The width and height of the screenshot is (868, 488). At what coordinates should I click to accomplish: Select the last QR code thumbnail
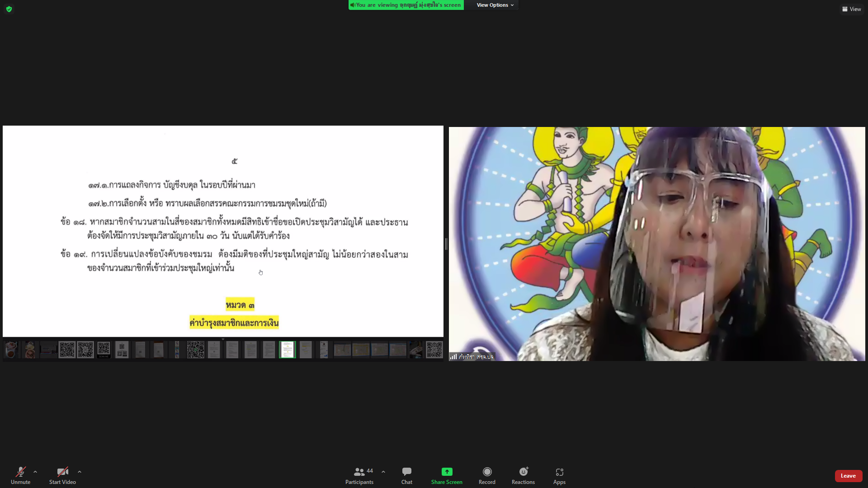click(434, 350)
